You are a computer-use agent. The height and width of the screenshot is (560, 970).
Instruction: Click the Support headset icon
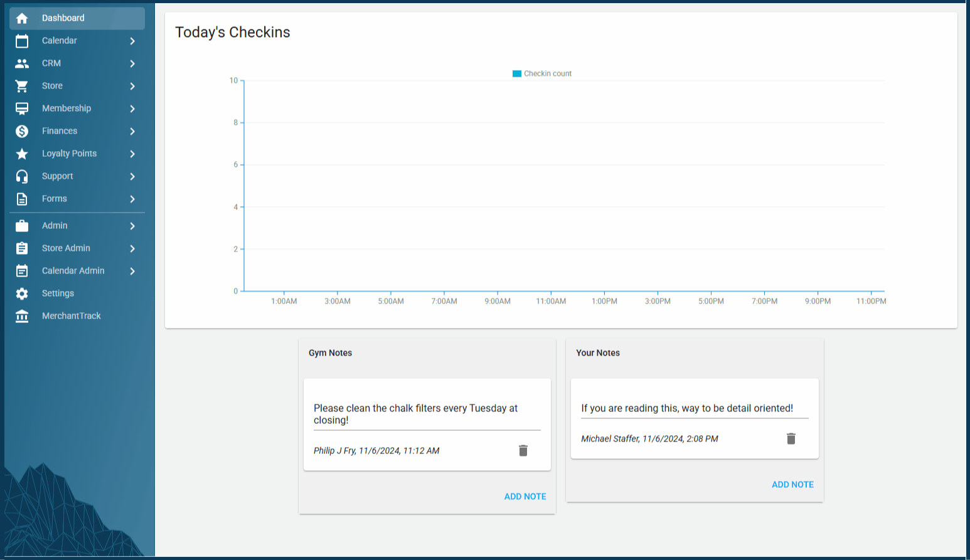[22, 176]
